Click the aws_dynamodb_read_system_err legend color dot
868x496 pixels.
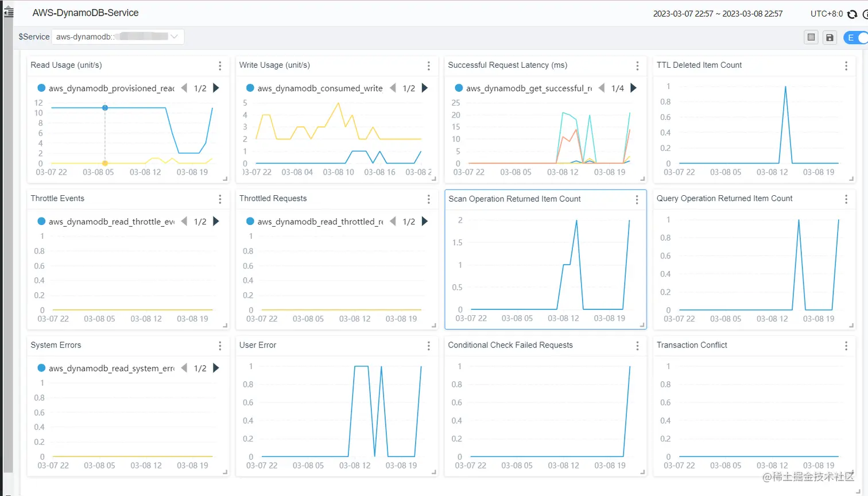(41, 368)
